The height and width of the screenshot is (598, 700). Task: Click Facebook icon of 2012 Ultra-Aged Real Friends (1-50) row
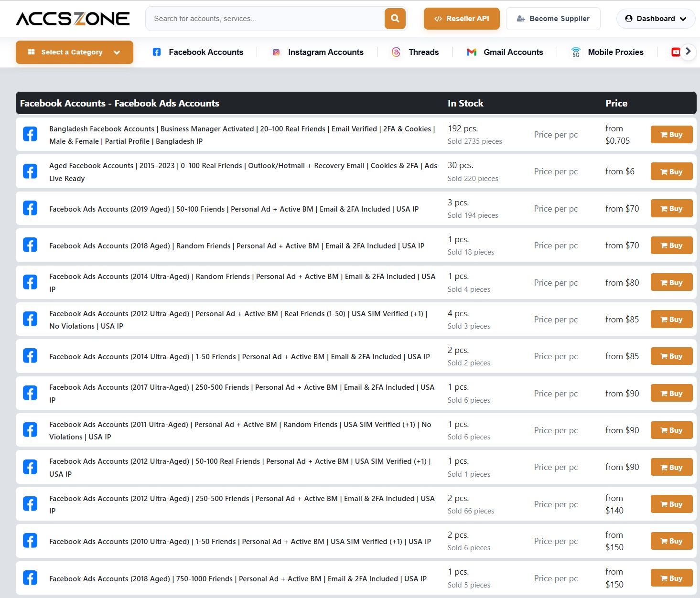[x=30, y=319]
